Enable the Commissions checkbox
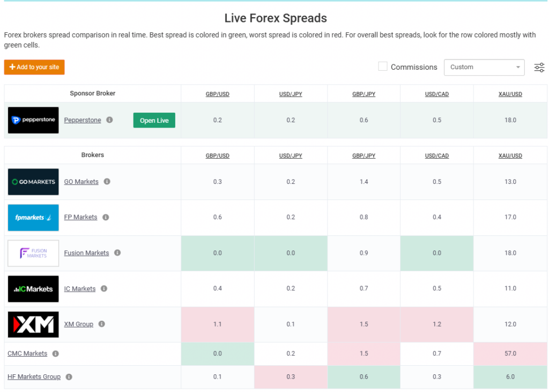Screen dimensions: 549x392 (383, 66)
